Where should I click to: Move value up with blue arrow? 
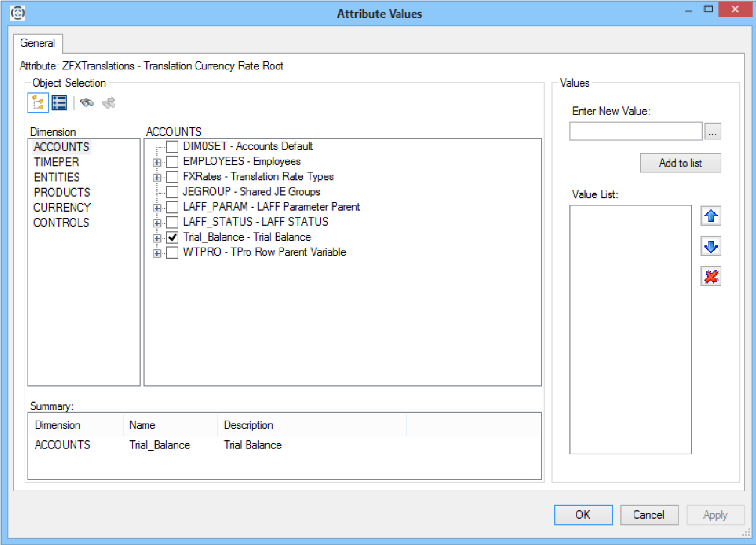711,216
